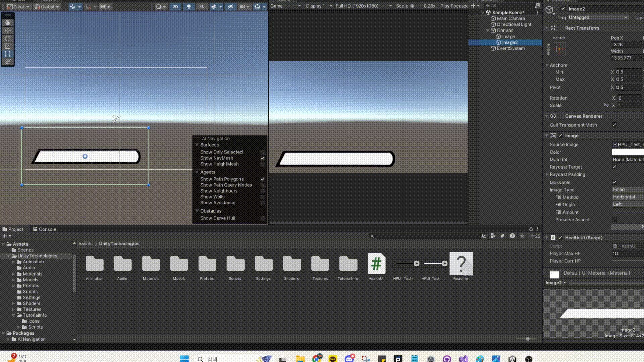The height and width of the screenshot is (362, 644).
Task: Expand the Raycast Padding section
Action: pos(547,174)
